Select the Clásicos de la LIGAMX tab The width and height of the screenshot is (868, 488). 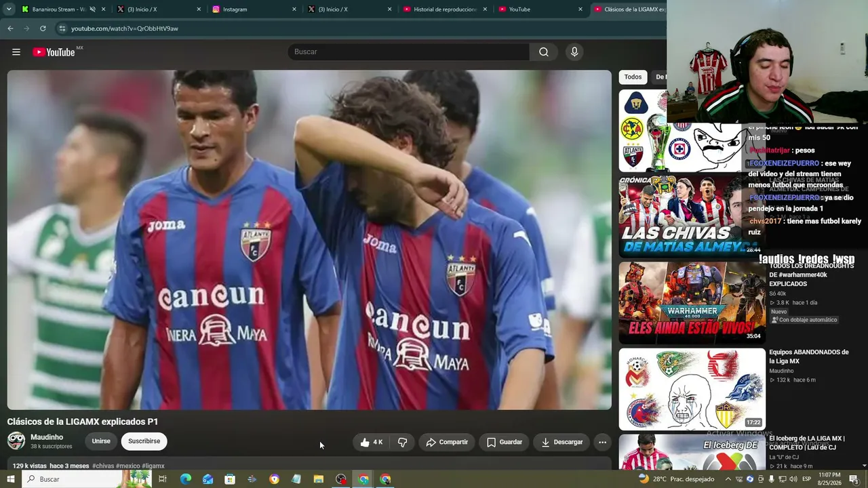[x=629, y=9]
